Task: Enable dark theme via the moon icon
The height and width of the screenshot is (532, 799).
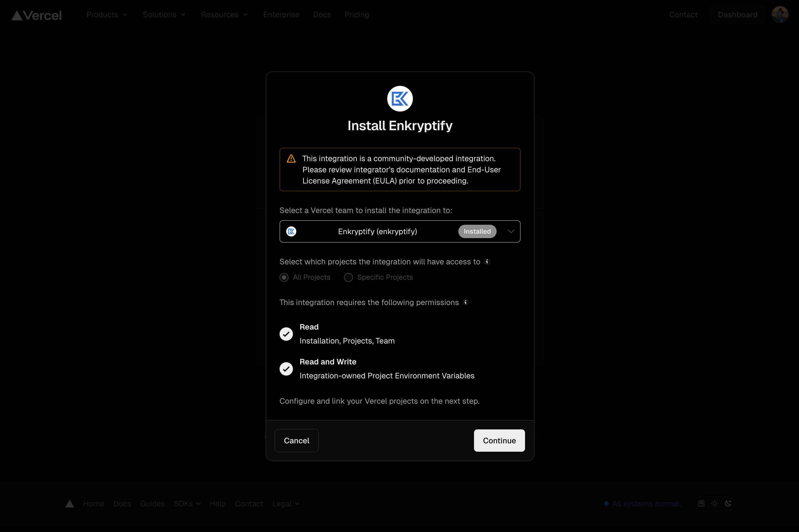Action: [728, 504]
